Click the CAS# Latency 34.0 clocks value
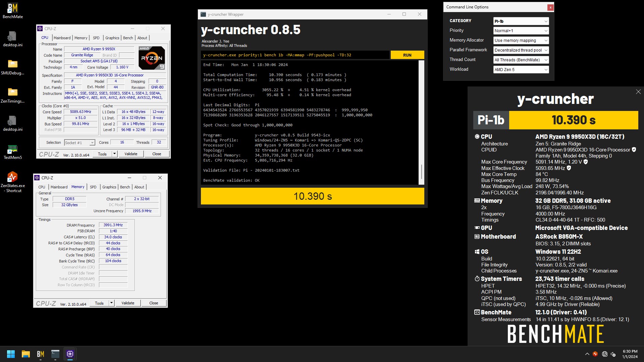 (x=113, y=237)
